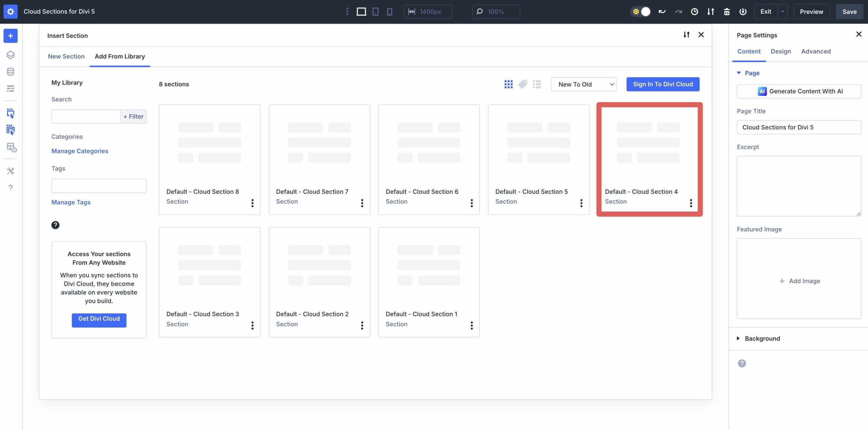Switch to the New Section tab
The height and width of the screenshot is (430, 868).
point(66,56)
